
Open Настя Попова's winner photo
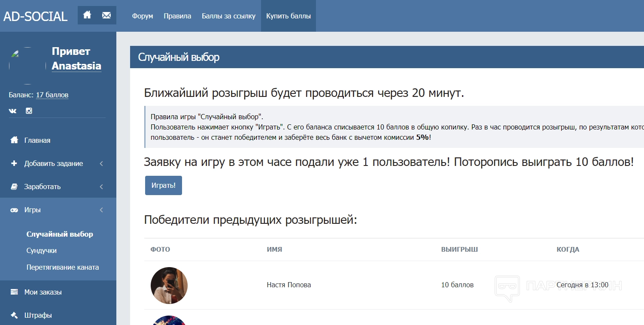click(x=169, y=286)
